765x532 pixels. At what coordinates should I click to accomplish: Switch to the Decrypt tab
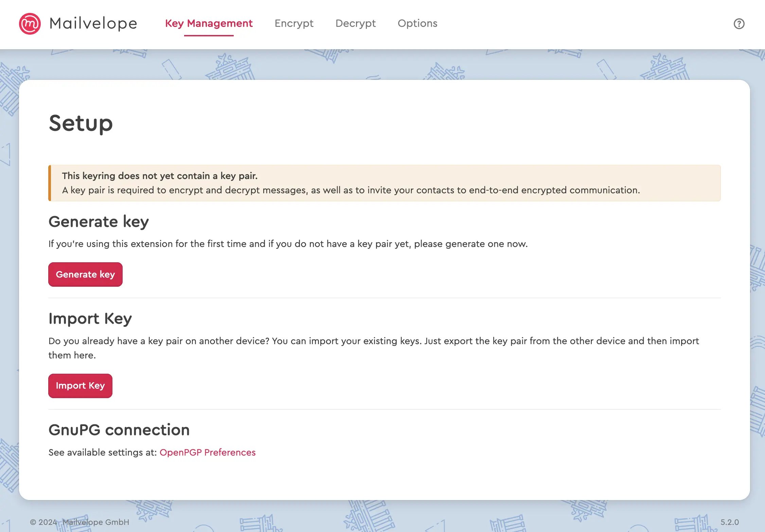355,23
